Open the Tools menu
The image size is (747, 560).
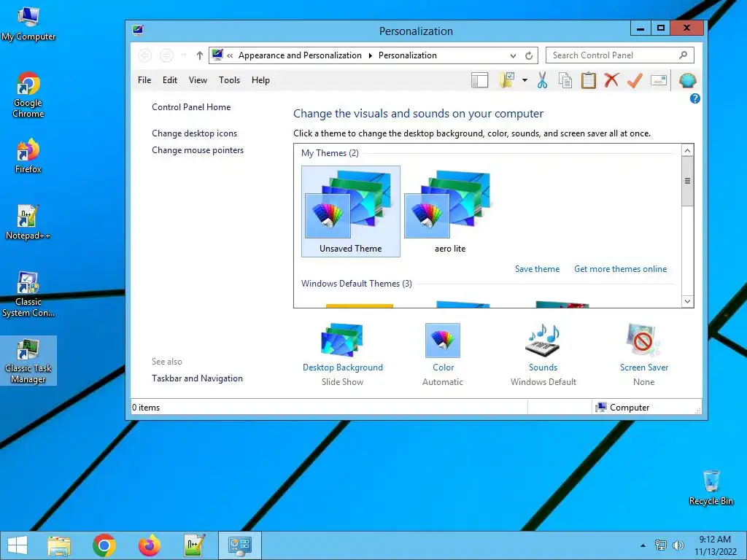tap(229, 80)
